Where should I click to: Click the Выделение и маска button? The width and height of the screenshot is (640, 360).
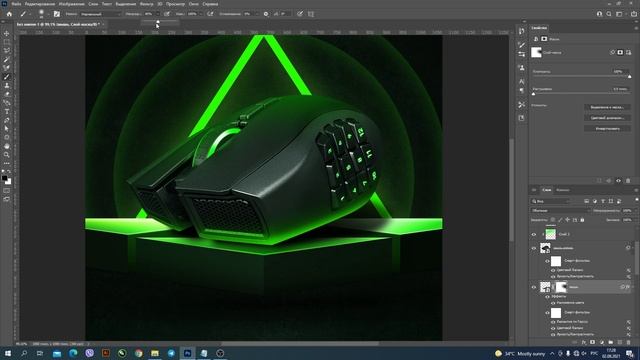607,107
